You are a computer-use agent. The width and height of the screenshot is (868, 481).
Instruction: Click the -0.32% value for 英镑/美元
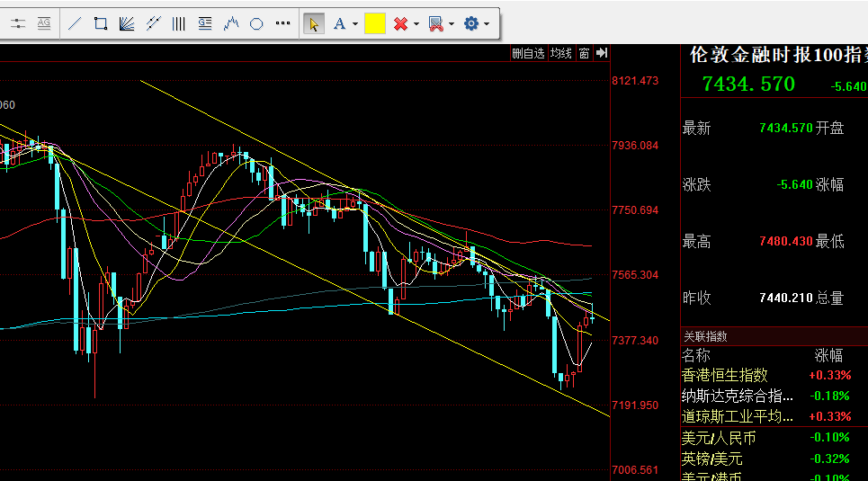pyautogui.click(x=830, y=459)
